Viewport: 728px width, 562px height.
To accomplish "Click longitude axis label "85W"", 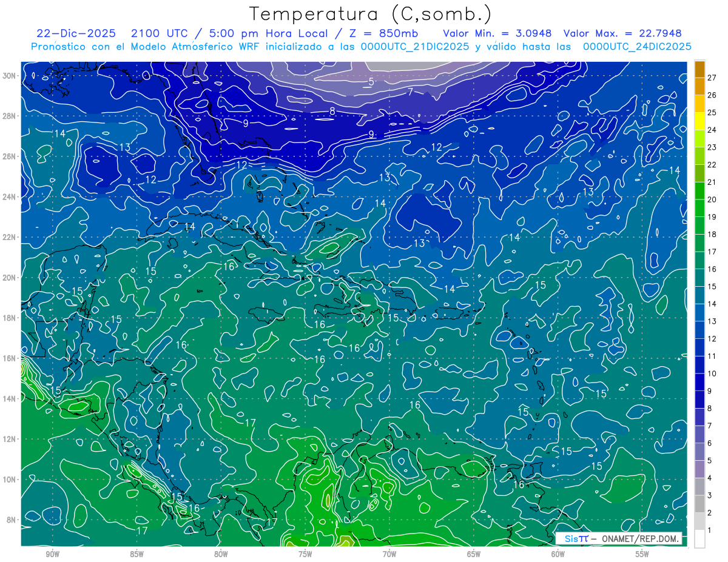I will coord(136,554).
